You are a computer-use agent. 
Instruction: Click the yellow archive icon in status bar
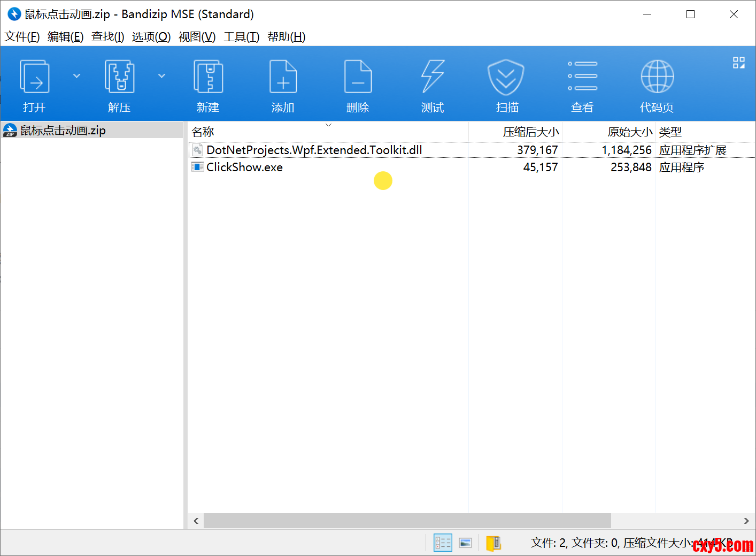(493, 543)
